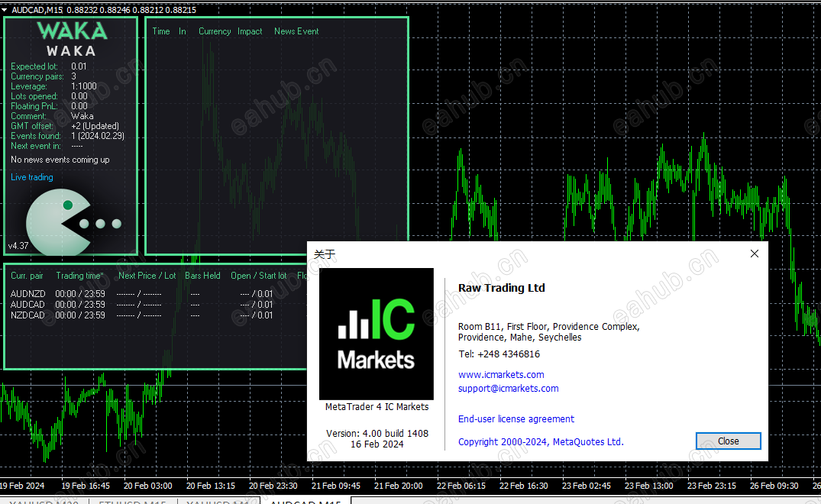Viewport: 821px width, 504px height.
Task: Click the Close button in the About dialog
Action: (728, 441)
